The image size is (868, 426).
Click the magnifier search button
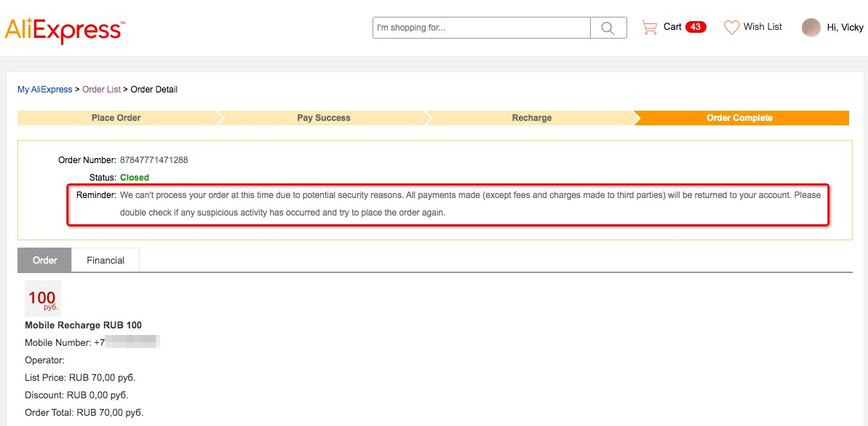(x=608, y=28)
